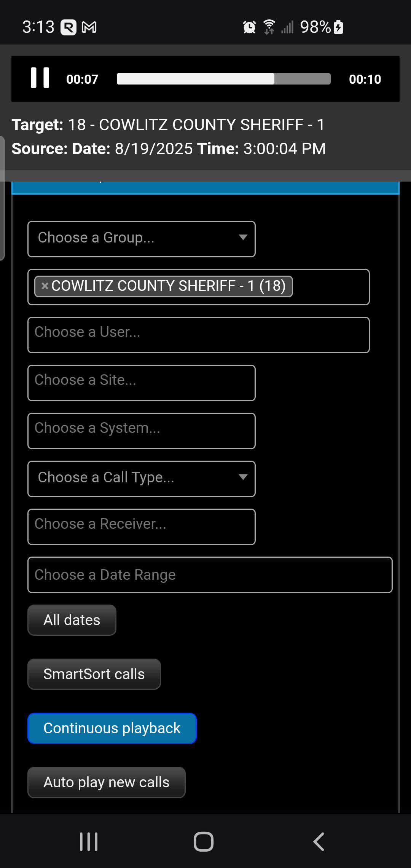The width and height of the screenshot is (411, 868).
Task: Enable Auto play new calls
Action: coord(106,782)
